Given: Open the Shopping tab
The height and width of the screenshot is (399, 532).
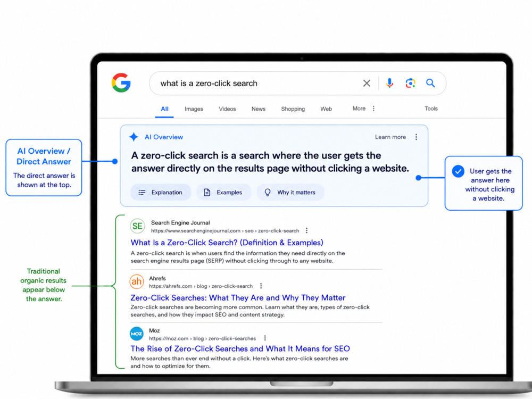Looking at the screenshot, I should click(x=293, y=109).
